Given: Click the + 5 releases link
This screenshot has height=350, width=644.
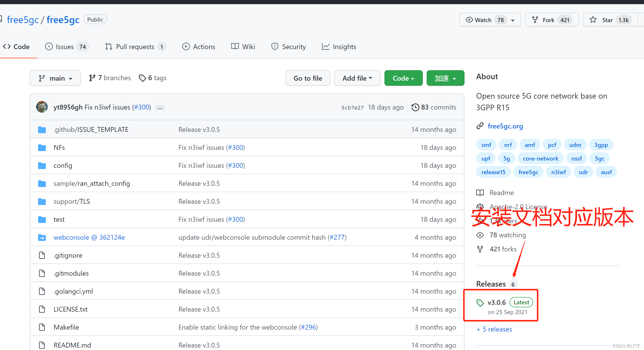Looking at the screenshot, I should (494, 329).
